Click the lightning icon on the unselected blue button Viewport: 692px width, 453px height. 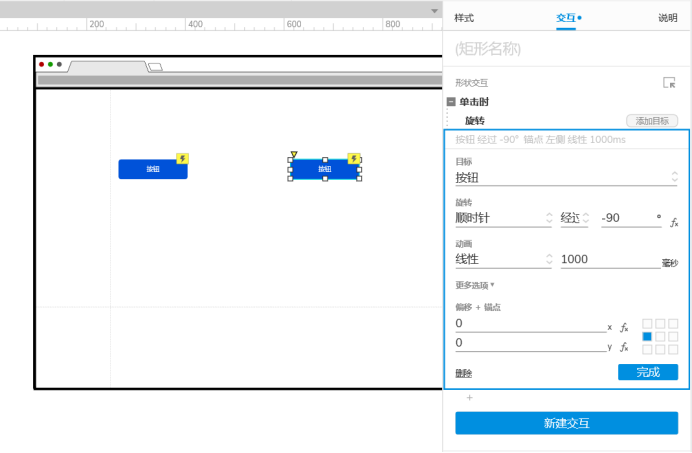pos(182,159)
